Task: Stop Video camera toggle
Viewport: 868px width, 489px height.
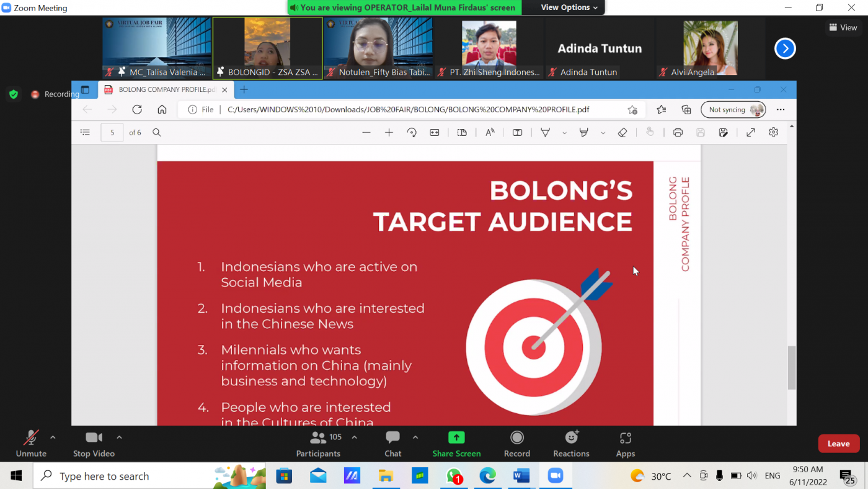Action: click(x=94, y=444)
